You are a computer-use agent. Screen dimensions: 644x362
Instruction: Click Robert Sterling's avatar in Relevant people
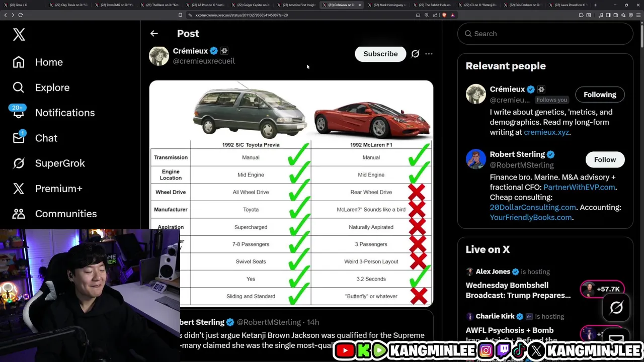(475, 159)
